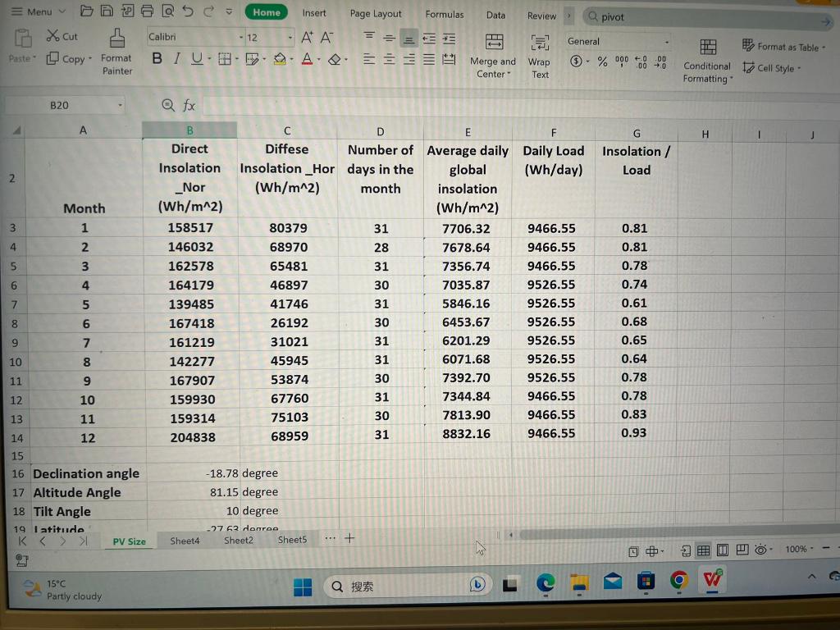Select the Format Painter tool

point(116,52)
